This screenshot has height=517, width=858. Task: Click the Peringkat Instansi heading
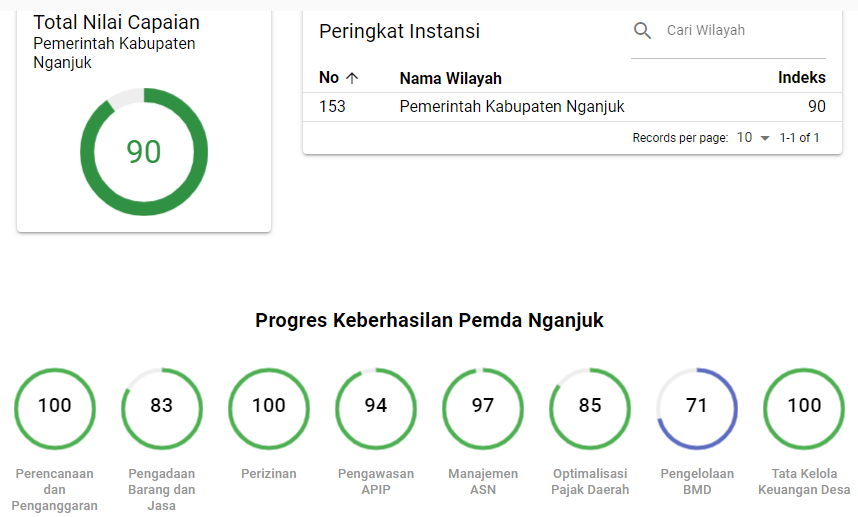[x=399, y=31]
